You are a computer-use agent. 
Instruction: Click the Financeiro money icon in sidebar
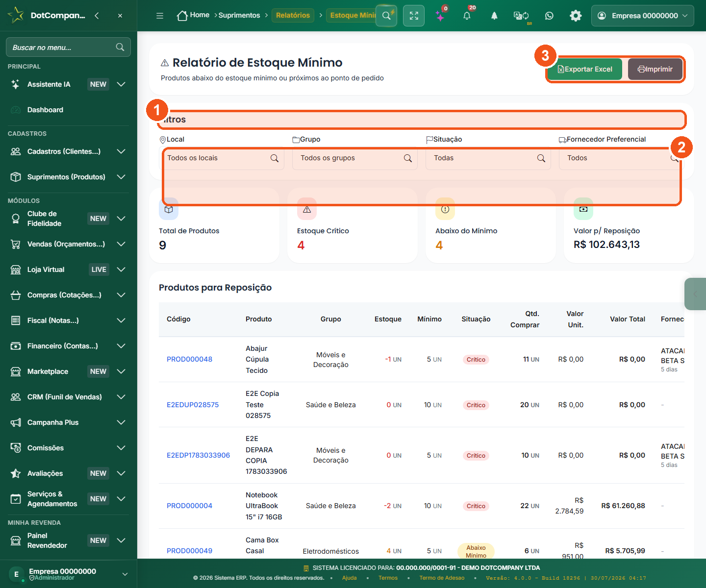tap(16, 346)
